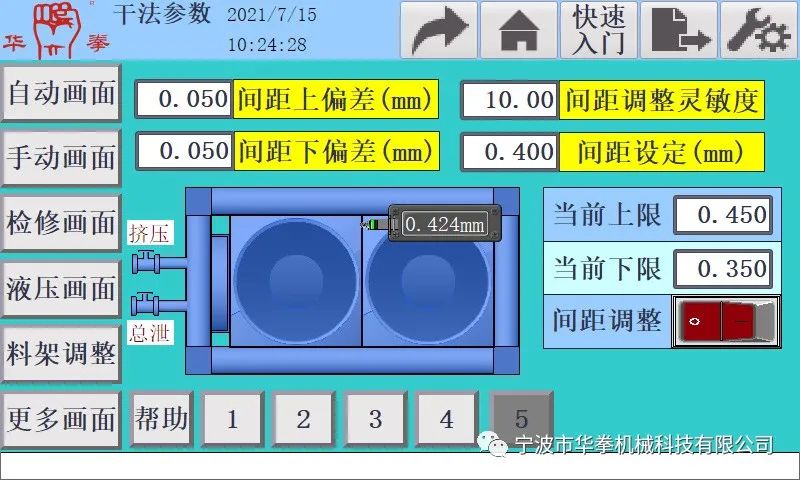Click the 当前上限 label
800x480 pixels.
607,215
